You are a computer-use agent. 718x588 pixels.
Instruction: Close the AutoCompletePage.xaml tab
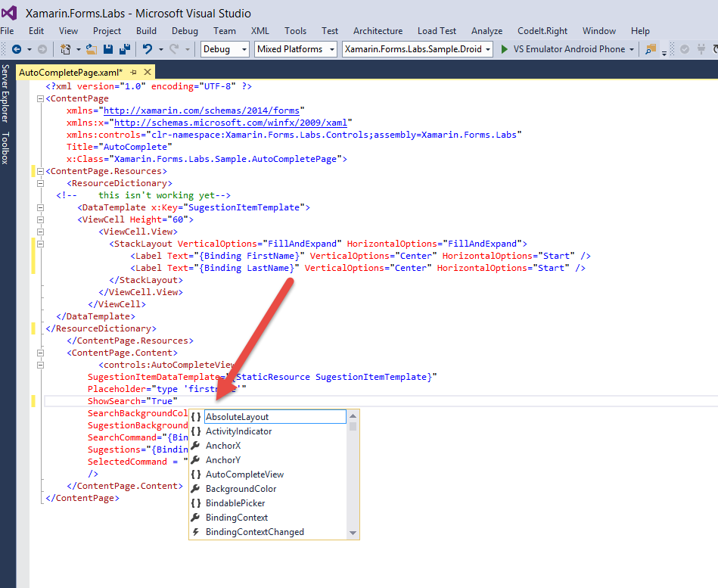tap(148, 72)
